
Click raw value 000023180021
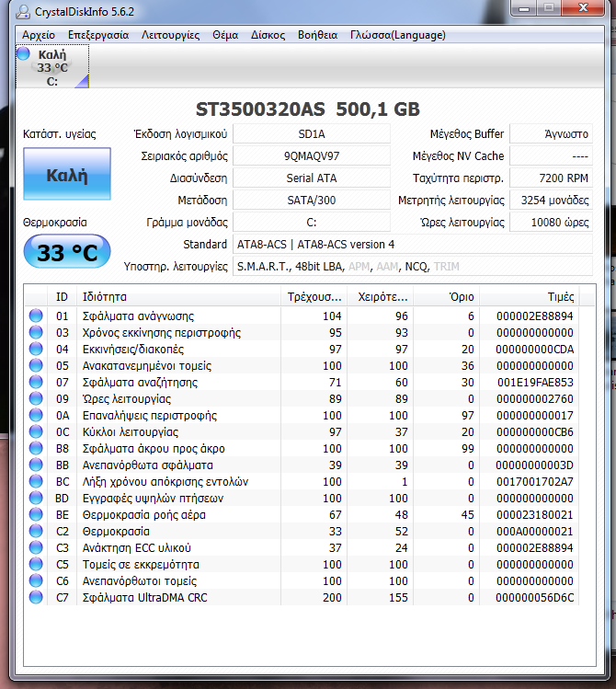click(535, 514)
